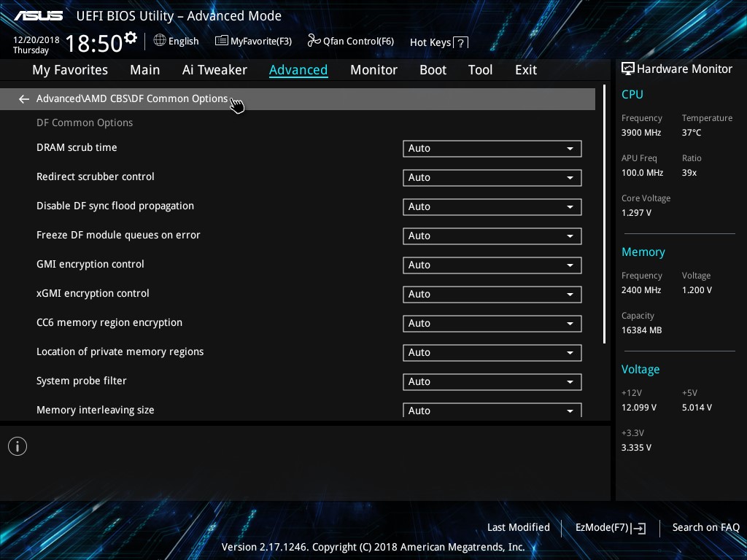The width and height of the screenshot is (747, 560).
Task: Click Search on FAQ link
Action: point(705,527)
